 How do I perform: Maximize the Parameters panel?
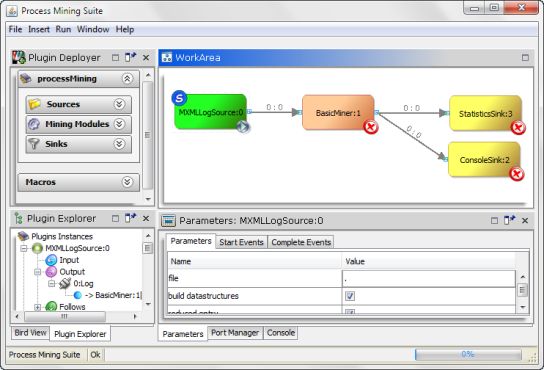pos(494,220)
